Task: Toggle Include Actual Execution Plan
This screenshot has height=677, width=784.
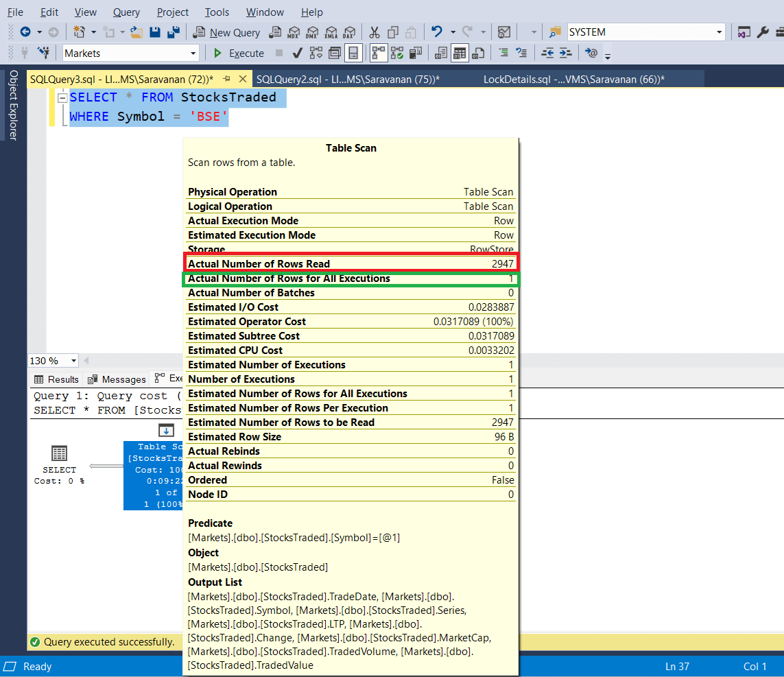Action: 378,53
